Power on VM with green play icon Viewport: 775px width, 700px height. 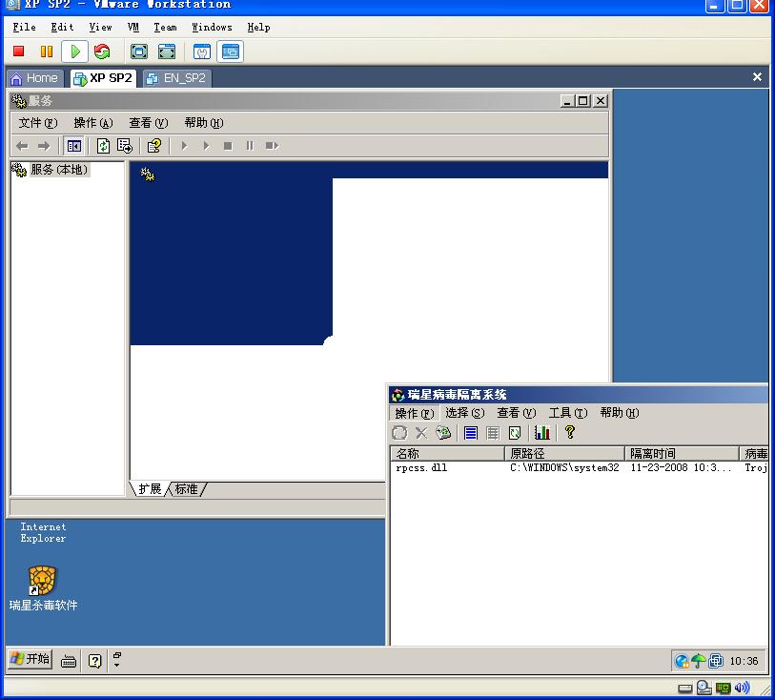pos(75,51)
